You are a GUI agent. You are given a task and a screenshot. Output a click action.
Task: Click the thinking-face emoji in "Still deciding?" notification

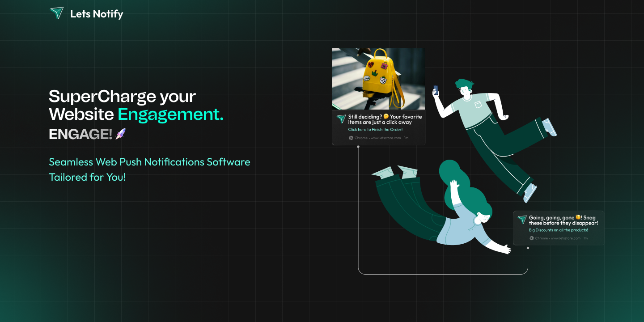(386, 117)
